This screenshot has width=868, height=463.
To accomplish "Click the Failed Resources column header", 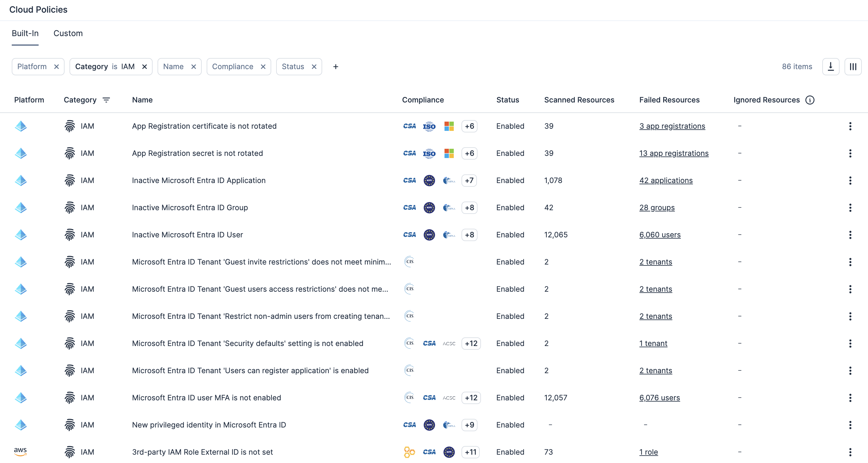I will point(669,100).
